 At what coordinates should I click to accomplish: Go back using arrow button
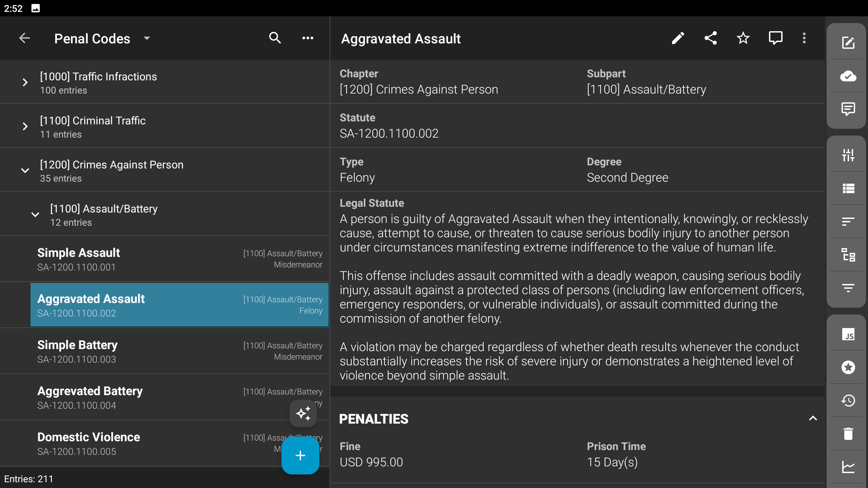click(x=24, y=38)
